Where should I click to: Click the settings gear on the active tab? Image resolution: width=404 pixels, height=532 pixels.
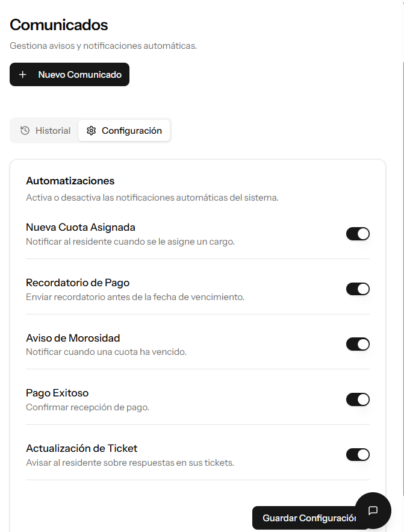[92, 130]
